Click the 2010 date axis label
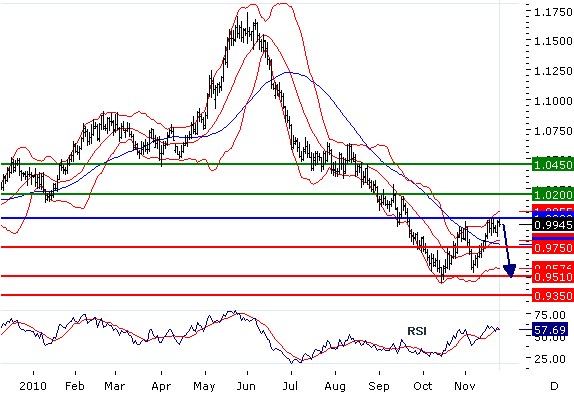This screenshot has height=394, width=574. [x=33, y=386]
